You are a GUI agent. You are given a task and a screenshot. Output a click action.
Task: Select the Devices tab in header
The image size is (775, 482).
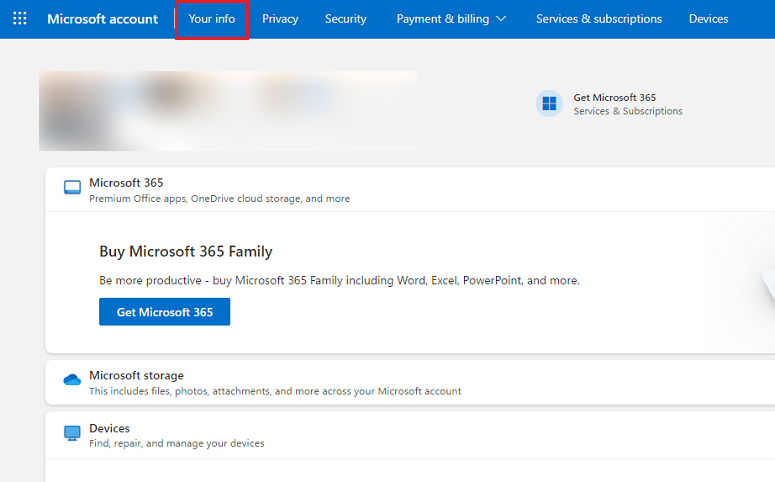(x=708, y=19)
